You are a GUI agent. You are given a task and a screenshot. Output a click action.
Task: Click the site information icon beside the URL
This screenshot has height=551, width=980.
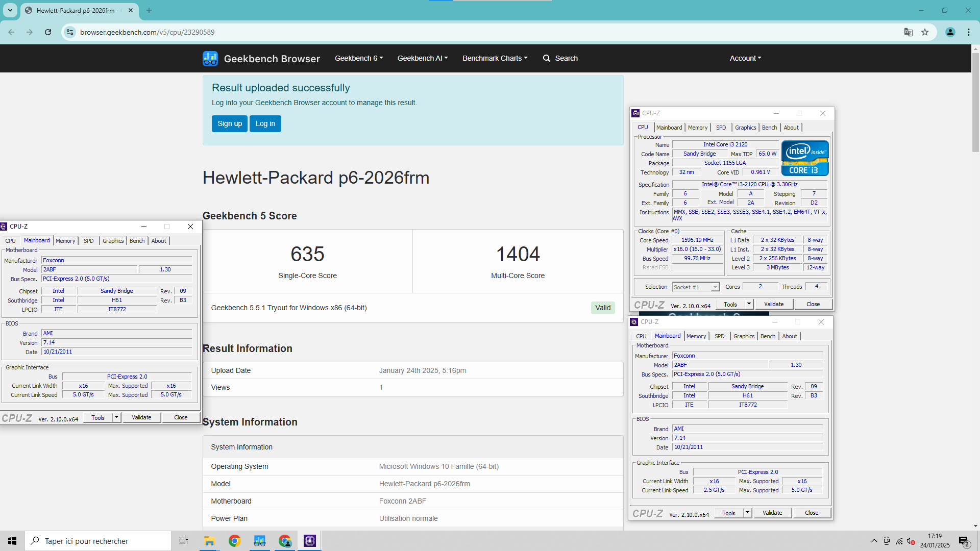(69, 32)
